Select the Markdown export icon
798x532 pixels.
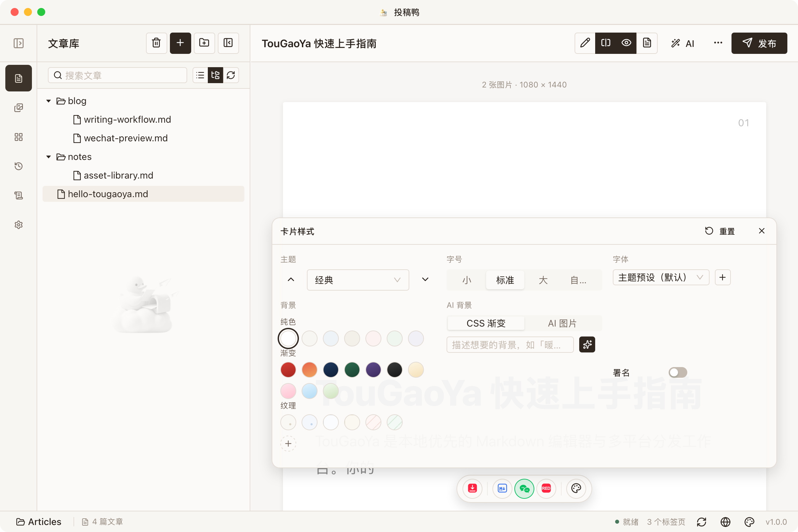(502, 488)
